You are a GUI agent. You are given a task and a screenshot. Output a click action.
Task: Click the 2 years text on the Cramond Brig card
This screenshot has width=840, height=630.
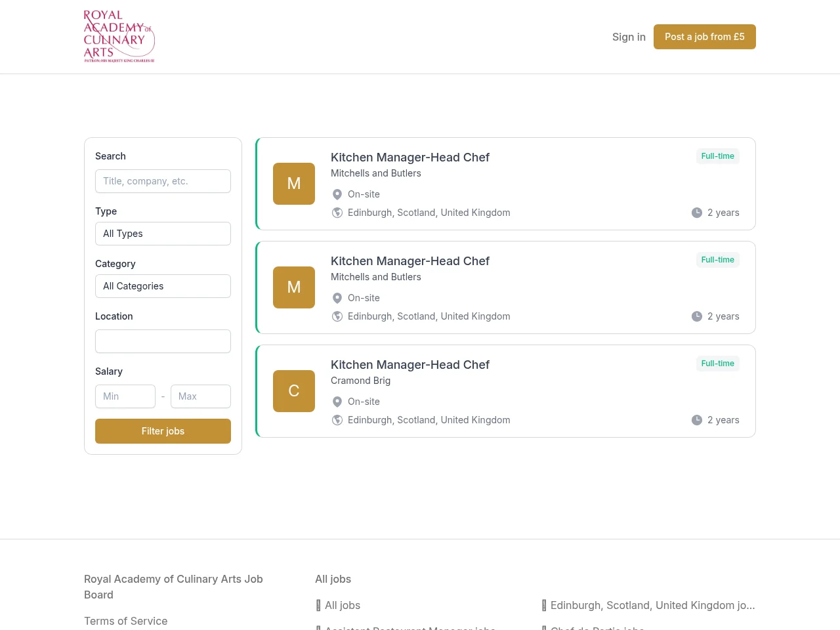[723, 420]
